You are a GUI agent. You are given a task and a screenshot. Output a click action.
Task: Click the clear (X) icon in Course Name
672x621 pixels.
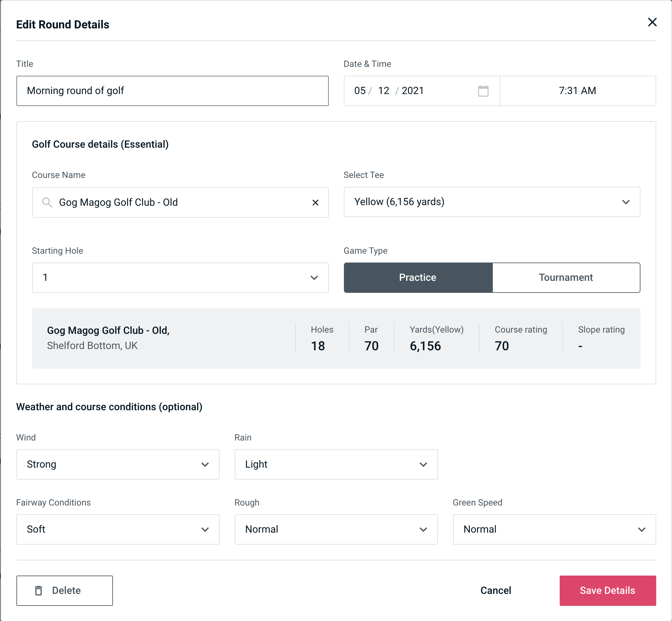click(x=315, y=203)
